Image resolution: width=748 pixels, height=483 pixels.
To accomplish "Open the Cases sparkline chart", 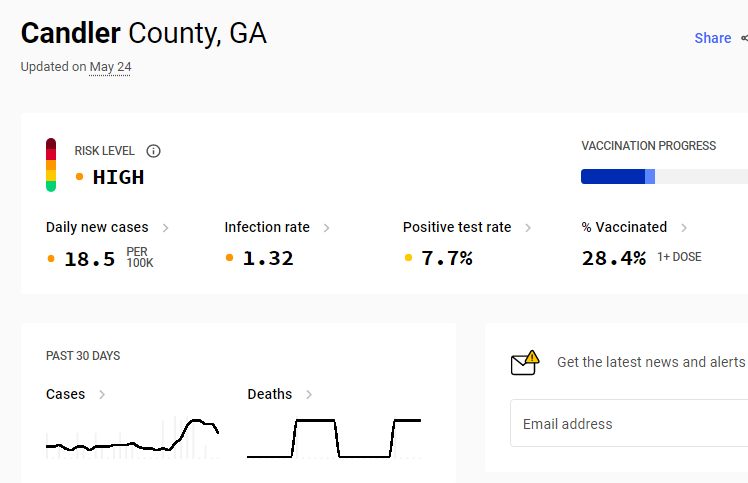I will (132, 438).
